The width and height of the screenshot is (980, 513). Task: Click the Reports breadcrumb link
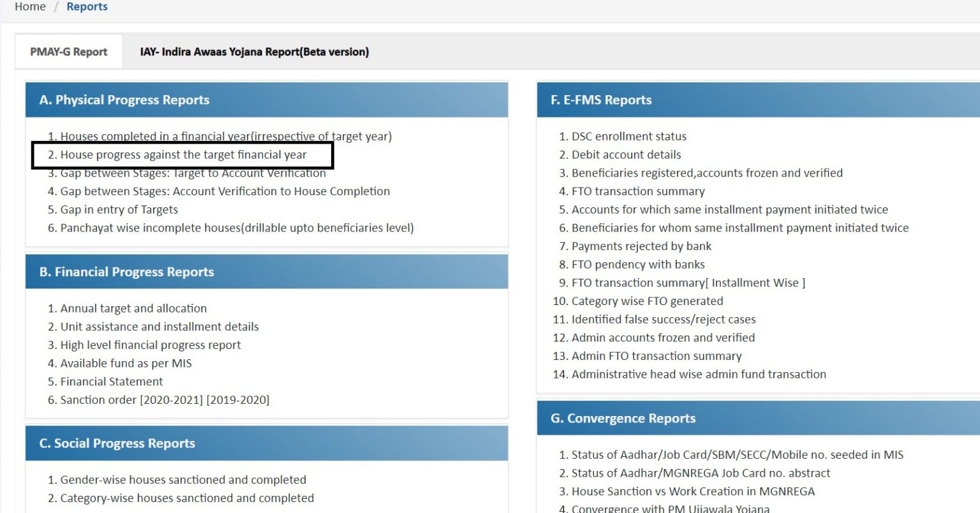point(87,6)
